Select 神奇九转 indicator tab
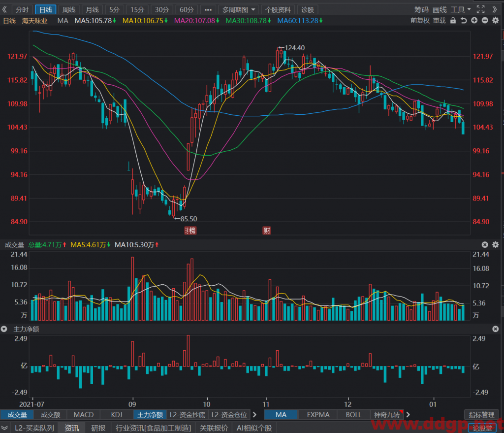 coord(387,415)
